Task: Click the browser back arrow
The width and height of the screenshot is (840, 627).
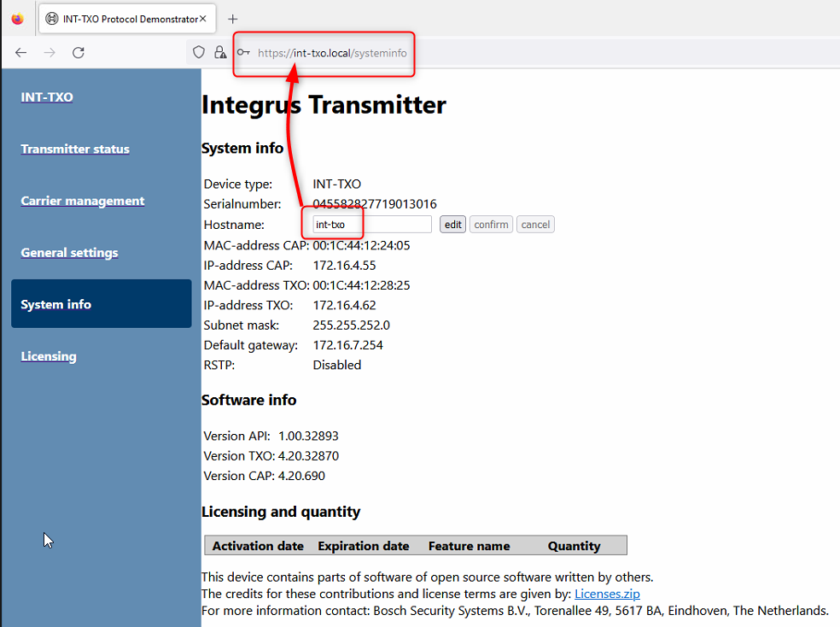Action: [x=21, y=53]
